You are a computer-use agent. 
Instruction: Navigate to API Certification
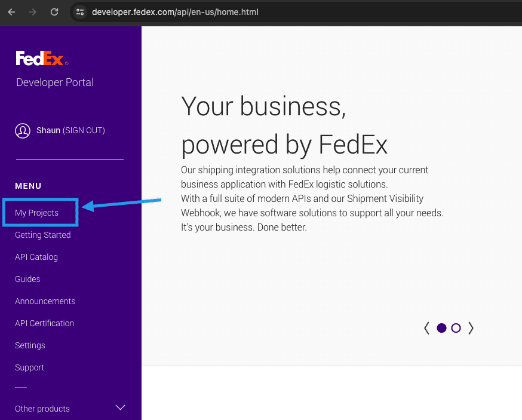pos(44,323)
